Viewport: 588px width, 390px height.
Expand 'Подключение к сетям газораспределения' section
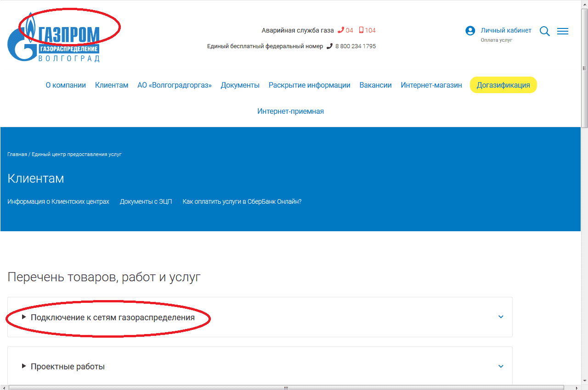pyautogui.click(x=113, y=318)
